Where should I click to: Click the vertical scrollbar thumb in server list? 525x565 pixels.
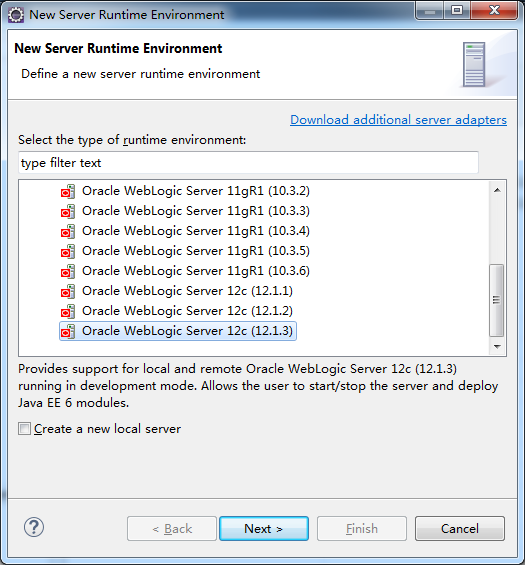[497, 300]
